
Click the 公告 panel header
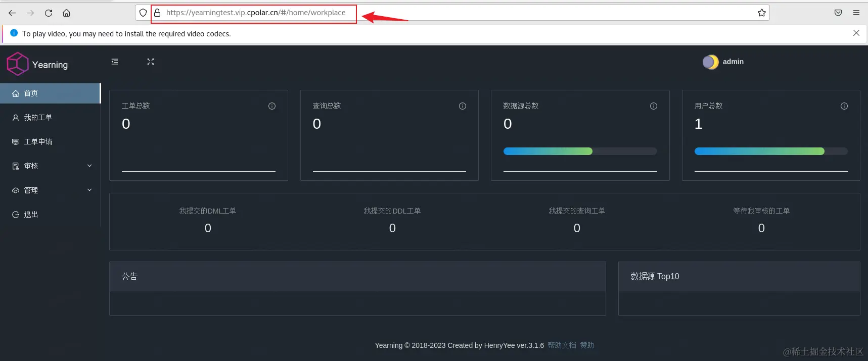coord(357,277)
